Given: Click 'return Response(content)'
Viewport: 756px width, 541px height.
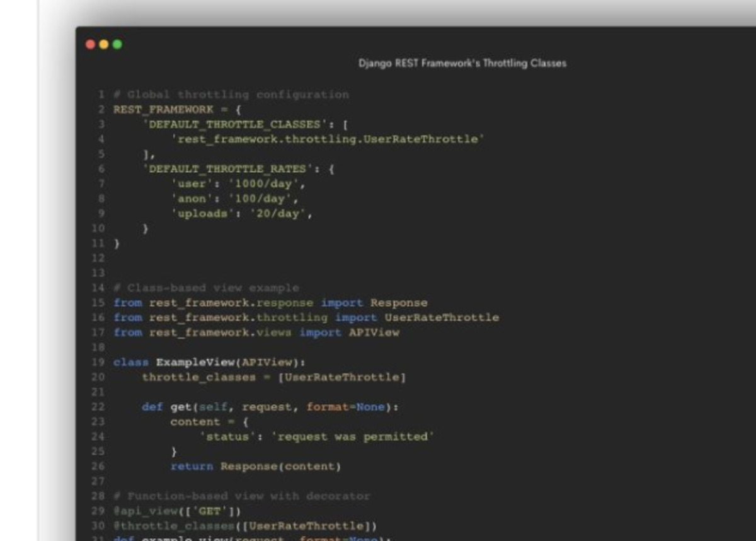Looking at the screenshot, I should pyautogui.click(x=256, y=467).
